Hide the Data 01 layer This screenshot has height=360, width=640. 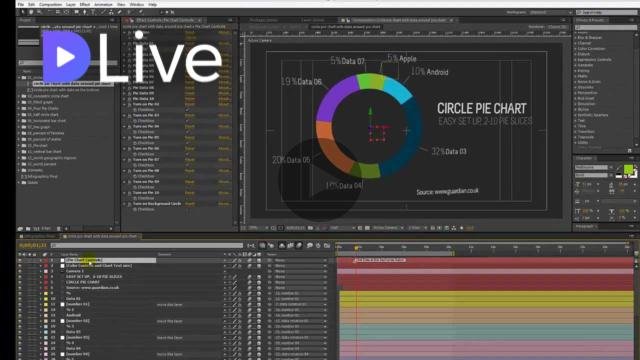click(20, 298)
